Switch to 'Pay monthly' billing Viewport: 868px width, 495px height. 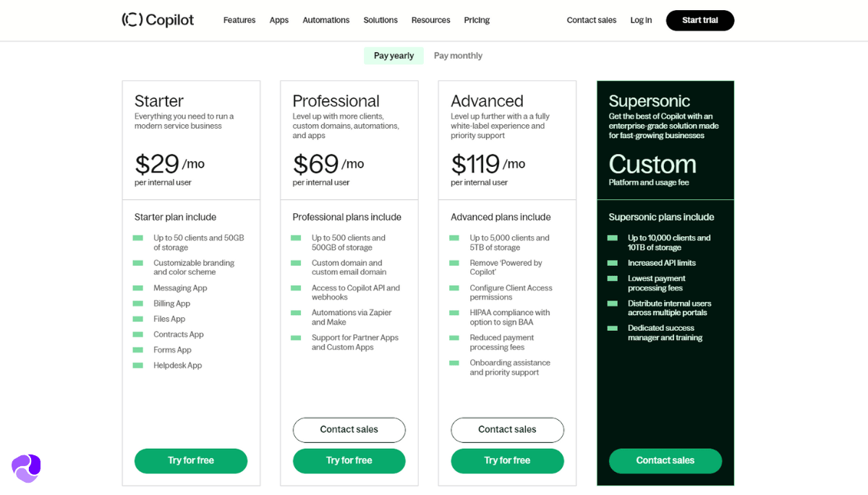(457, 55)
